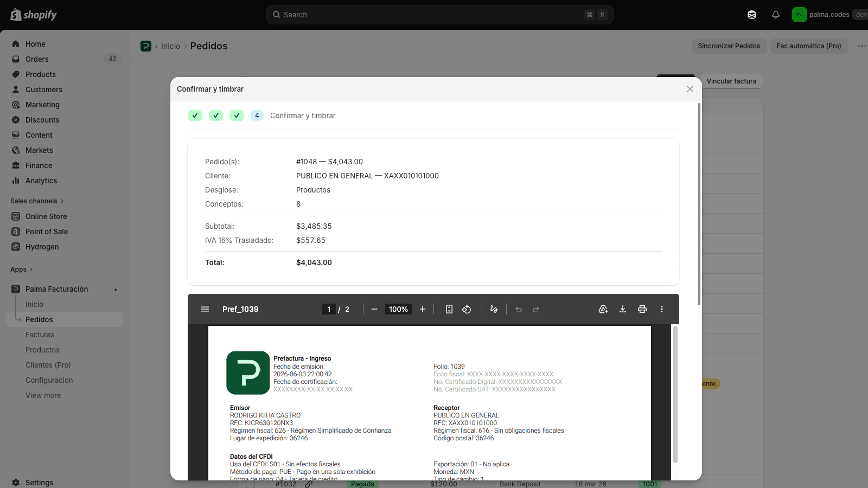Open the page more options ellipsis
Image resolution: width=868 pixels, height=488 pixels.
tap(861, 46)
